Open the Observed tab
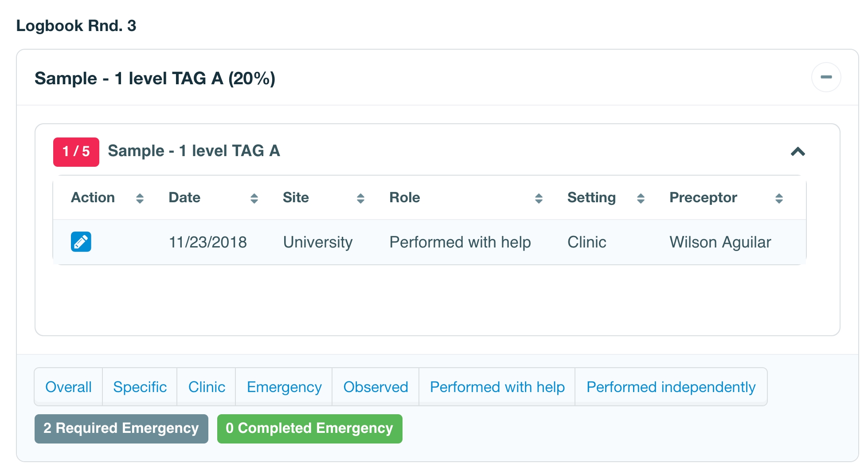This screenshot has height=471, width=868. coord(375,387)
